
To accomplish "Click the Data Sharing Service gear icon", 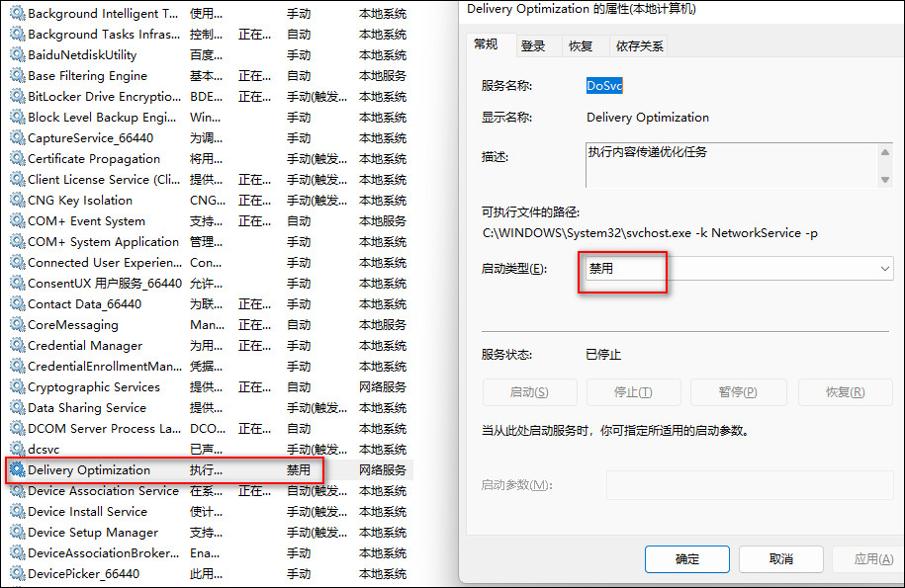I will (x=18, y=407).
